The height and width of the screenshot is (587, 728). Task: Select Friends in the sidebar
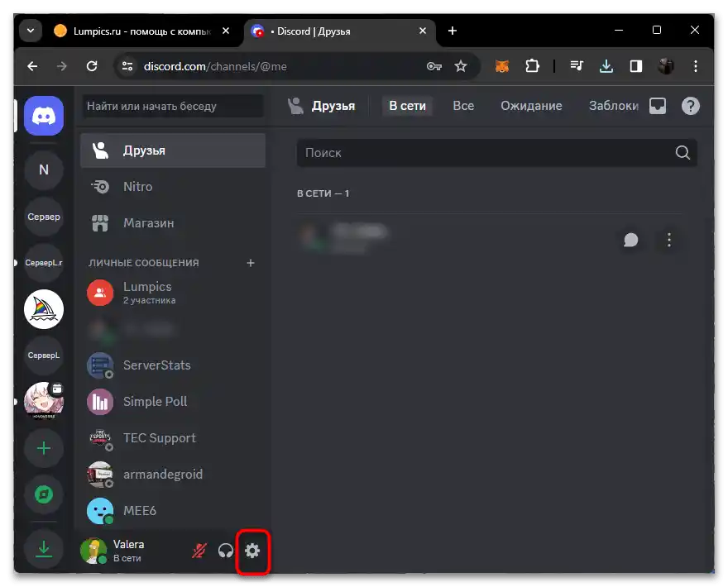coord(173,150)
